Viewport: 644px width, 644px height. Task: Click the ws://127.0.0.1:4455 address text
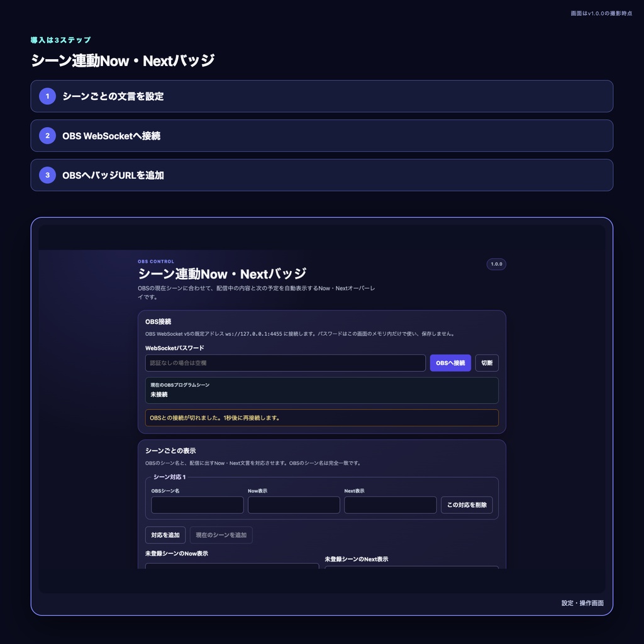click(253, 334)
